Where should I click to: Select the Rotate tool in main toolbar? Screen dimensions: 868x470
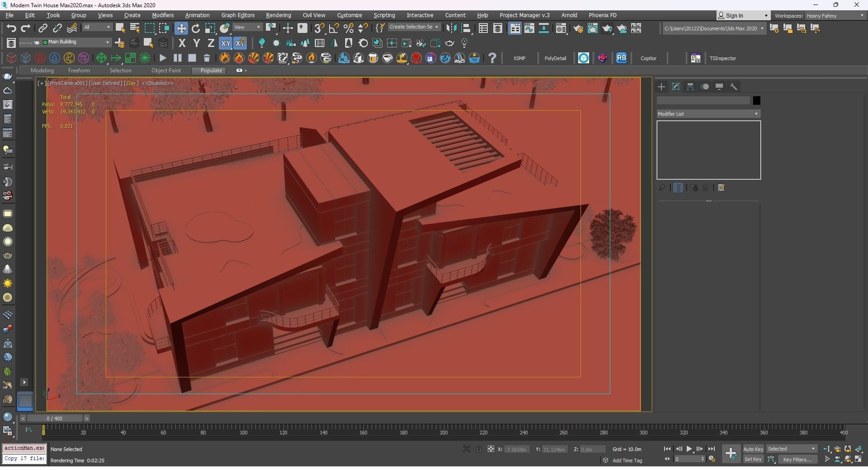tap(195, 28)
